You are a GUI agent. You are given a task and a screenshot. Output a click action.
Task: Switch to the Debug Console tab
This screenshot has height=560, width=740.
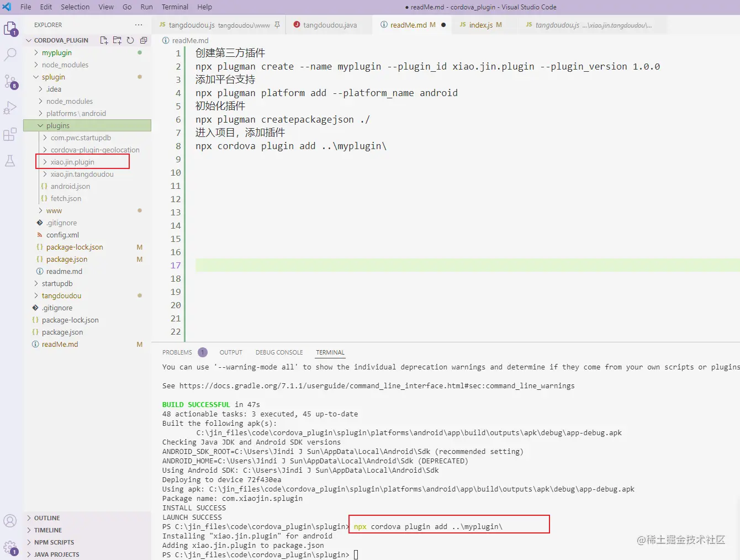[279, 352]
